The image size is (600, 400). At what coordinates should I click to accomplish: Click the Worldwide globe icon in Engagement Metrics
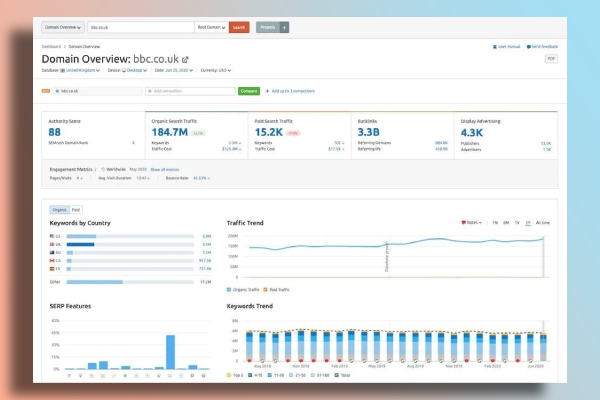click(103, 169)
